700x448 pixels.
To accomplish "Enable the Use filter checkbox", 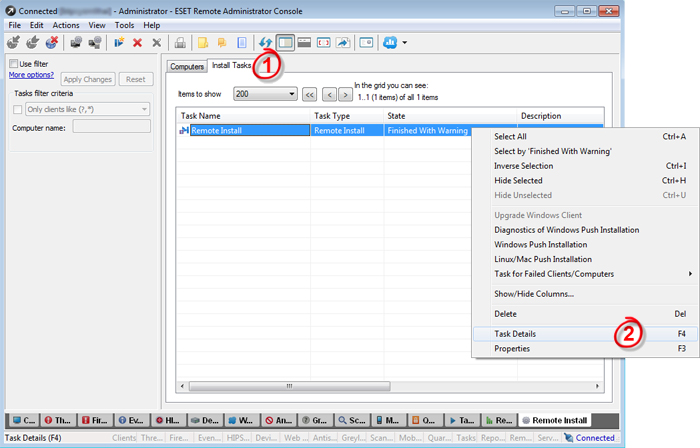I will (13, 63).
